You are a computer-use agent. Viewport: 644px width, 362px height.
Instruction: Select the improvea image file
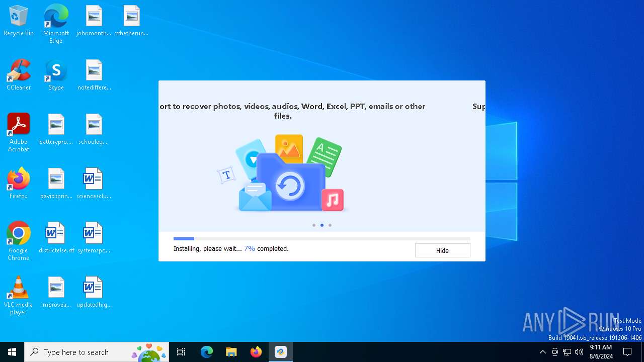[56, 293]
